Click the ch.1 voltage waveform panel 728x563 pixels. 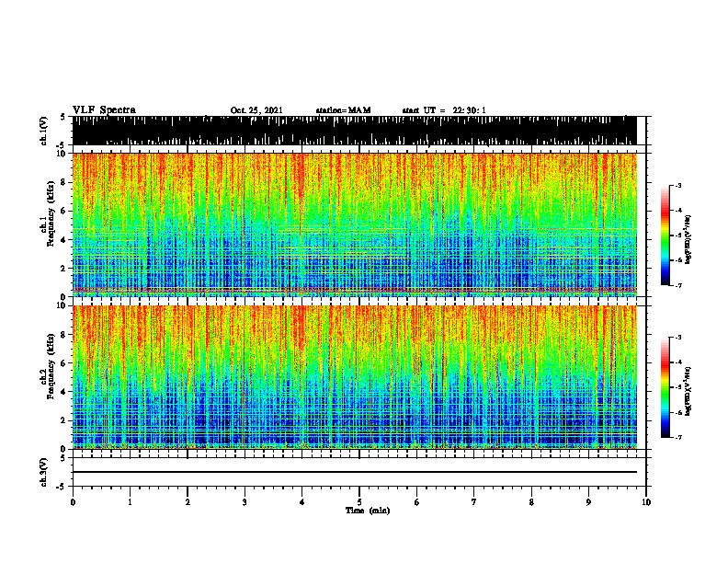tap(355, 131)
